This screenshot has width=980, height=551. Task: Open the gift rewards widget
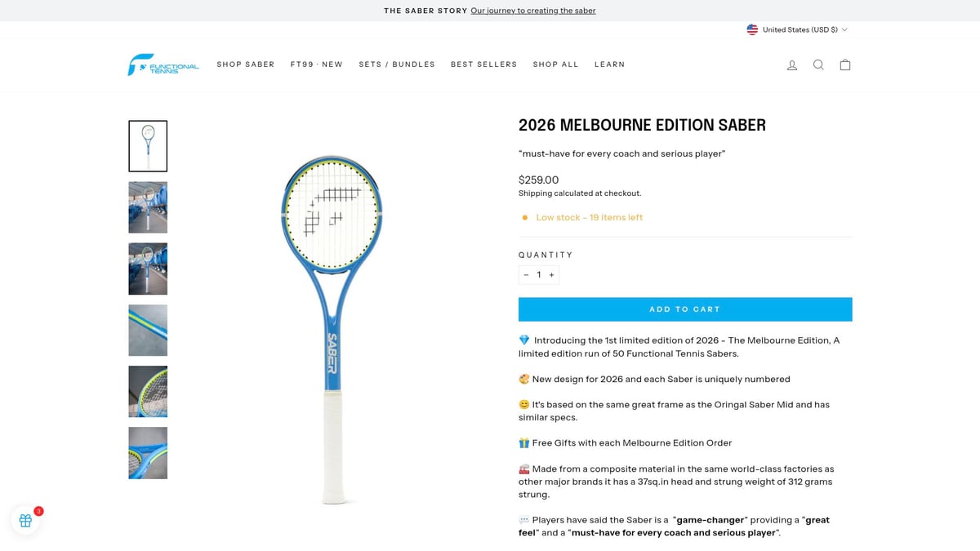pyautogui.click(x=25, y=520)
